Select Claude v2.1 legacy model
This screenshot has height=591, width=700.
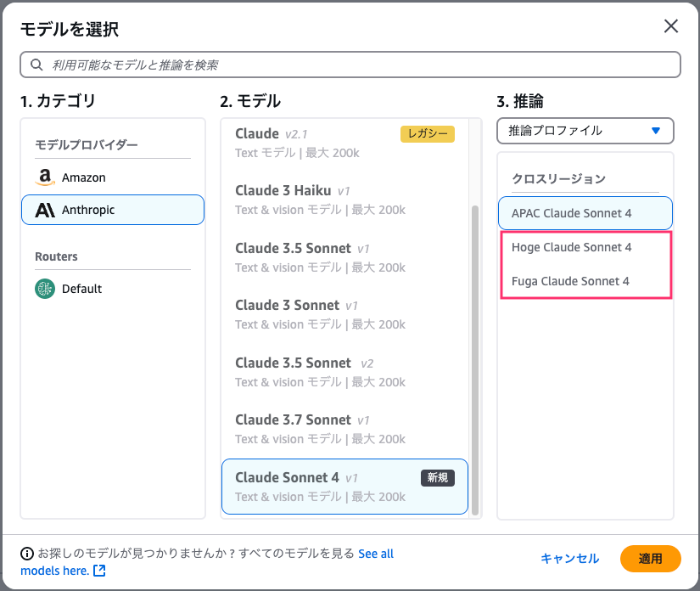pos(344,143)
